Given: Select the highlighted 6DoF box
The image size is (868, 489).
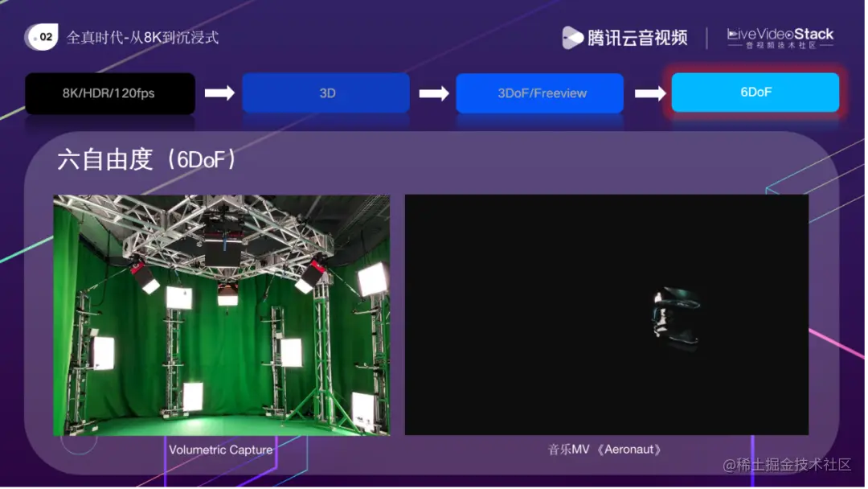Looking at the screenshot, I should point(755,92).
